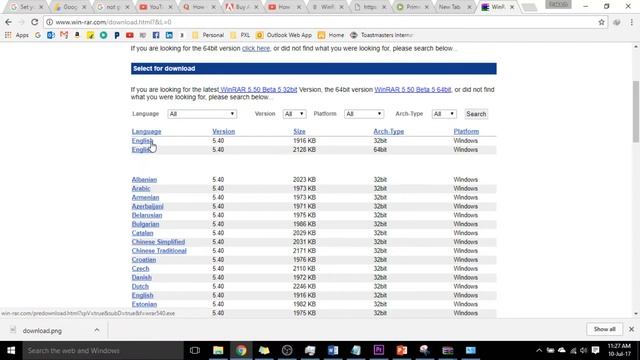Screen dimensions: 640x360
Task: Open the Amazon bookmark icon
Action: pyautogui.click(x=77, y=36)
